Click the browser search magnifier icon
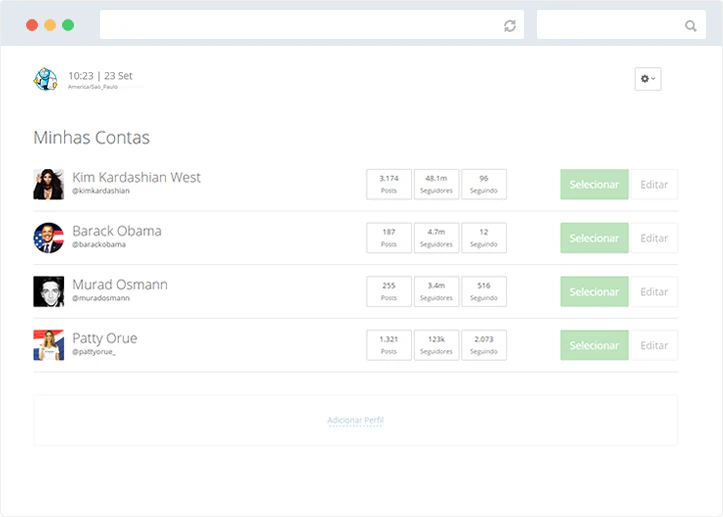Screen dimensions: 723x517 [x=690, y=26]
